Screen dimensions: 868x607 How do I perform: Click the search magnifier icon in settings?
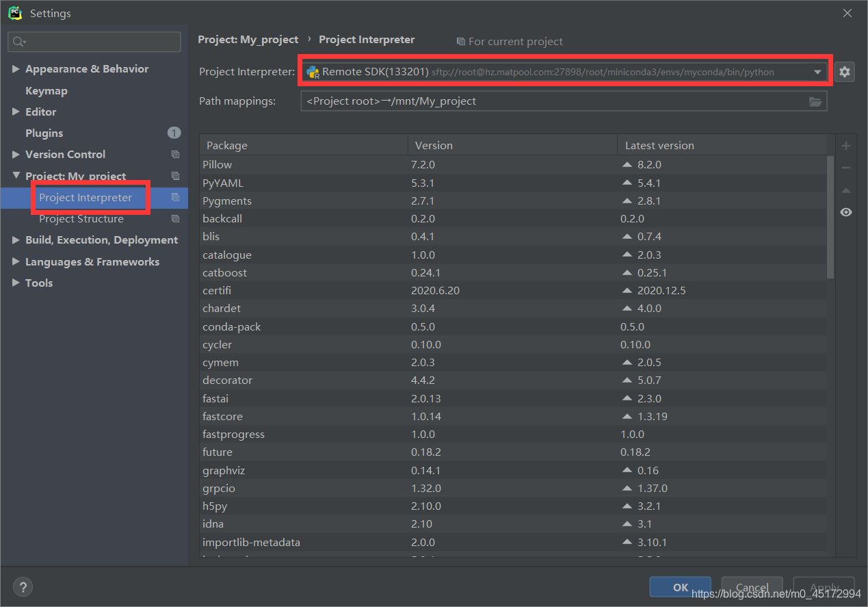point(18,42)
